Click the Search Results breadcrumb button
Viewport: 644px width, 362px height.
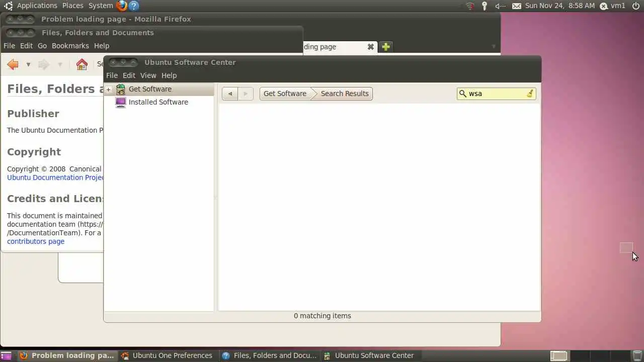345,94
